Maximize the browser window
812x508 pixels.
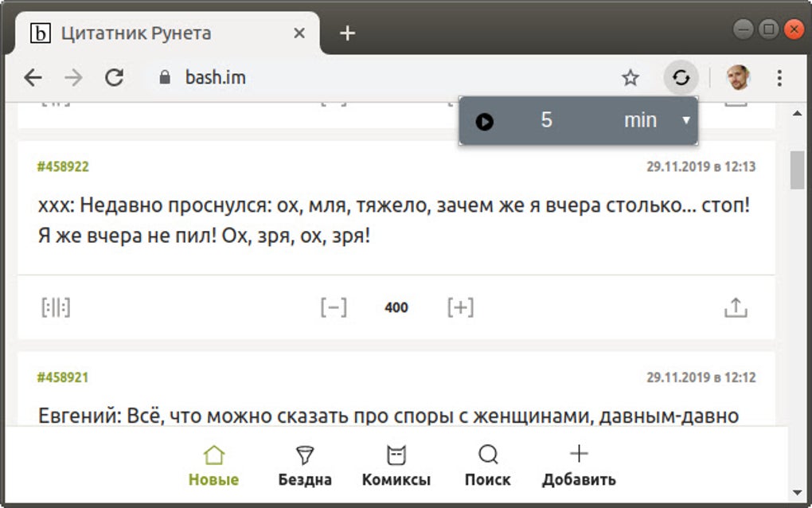tap(768, 29)
